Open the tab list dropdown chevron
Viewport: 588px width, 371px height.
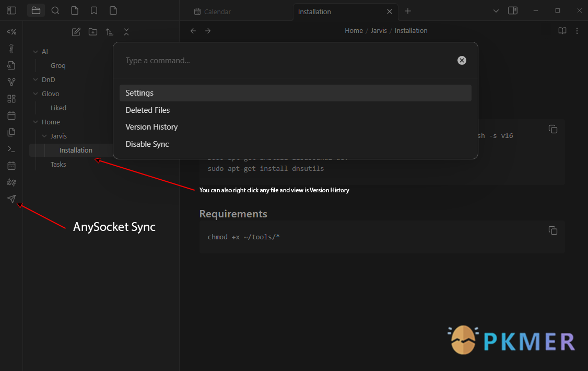click(x=496, y=11)
